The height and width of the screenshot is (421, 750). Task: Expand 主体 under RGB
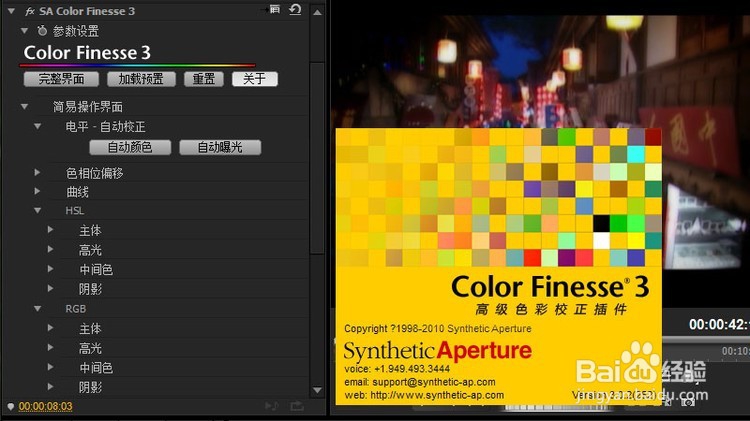50,328
